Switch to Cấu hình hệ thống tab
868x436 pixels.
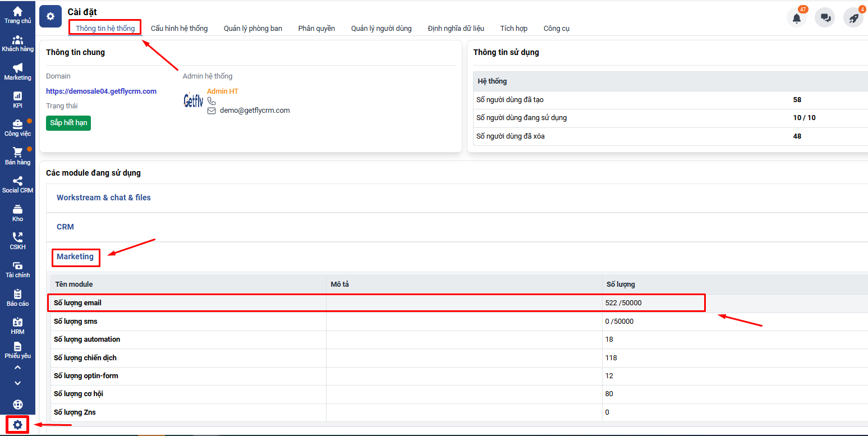tap(179, 28)
